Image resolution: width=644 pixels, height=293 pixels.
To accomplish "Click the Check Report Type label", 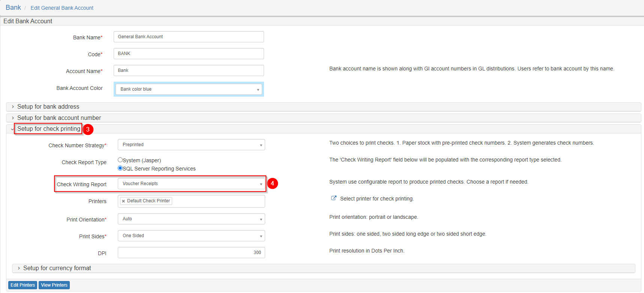I will pos(84,162).
